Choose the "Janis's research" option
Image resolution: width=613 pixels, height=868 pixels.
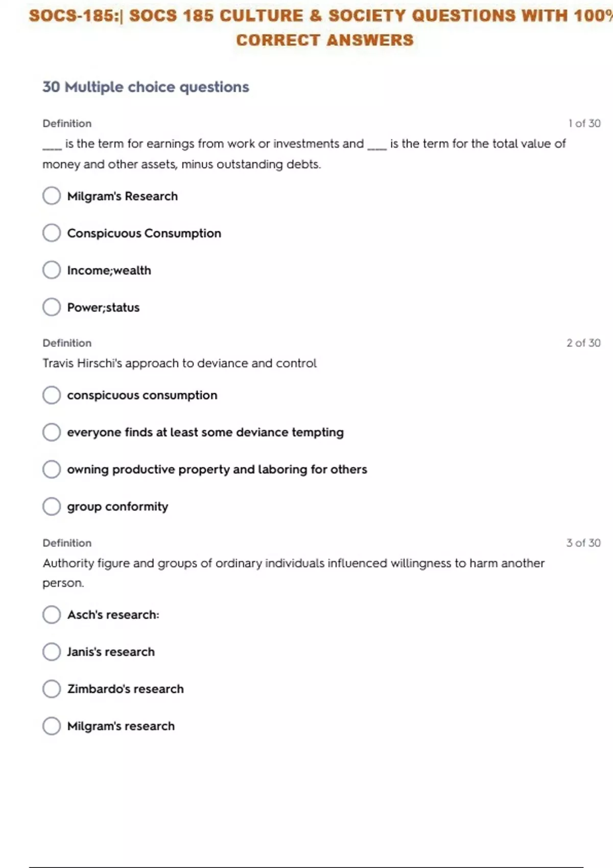[52, 652]
